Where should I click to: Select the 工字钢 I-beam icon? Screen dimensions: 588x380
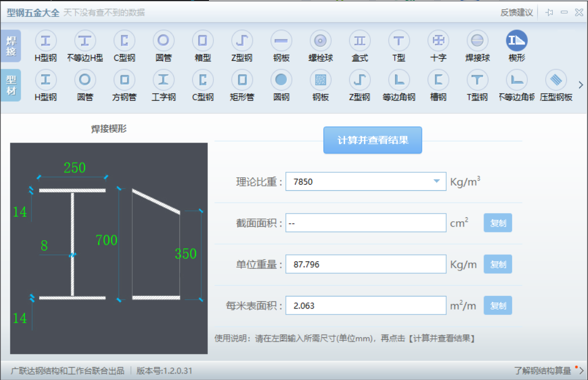point(164,80)
